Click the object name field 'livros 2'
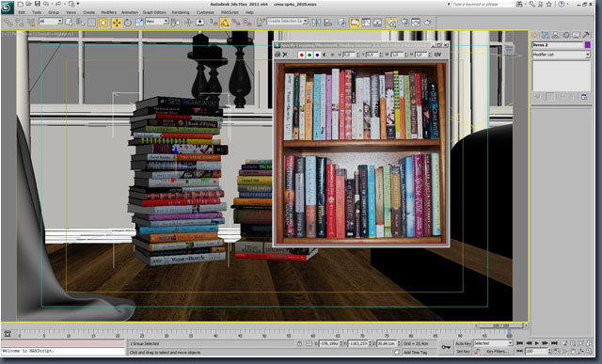The width and height of the screenshot is (602, 364). coord(558,45)
